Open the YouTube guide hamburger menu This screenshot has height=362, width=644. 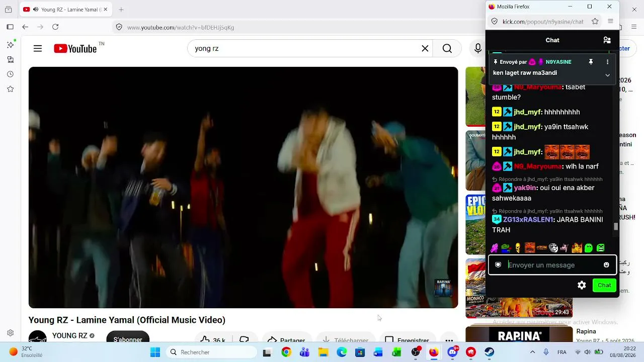(x=38, y=48)
